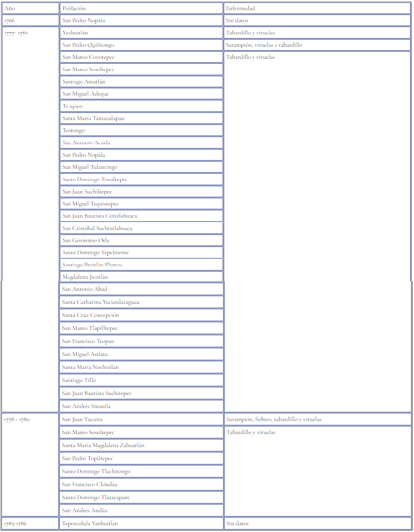414x532 pixels.
Task: Click the San Juan Yucuita cell
Action: point(141,420)
